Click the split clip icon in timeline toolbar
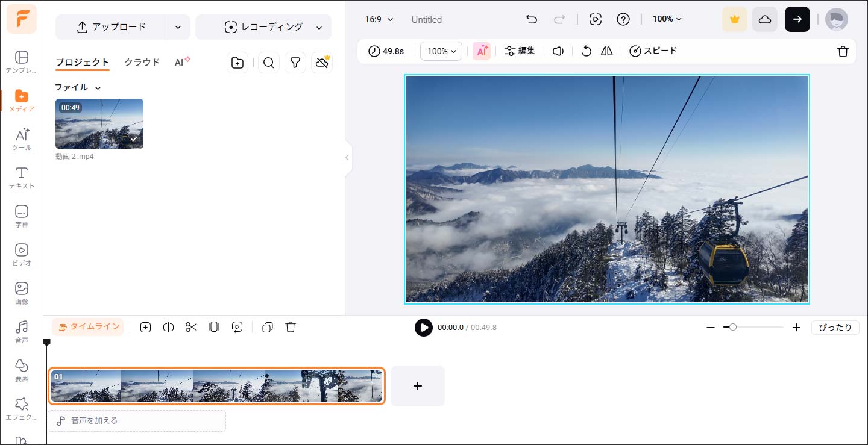The height and width of the screenshot is (445, 868). (168, 327)
